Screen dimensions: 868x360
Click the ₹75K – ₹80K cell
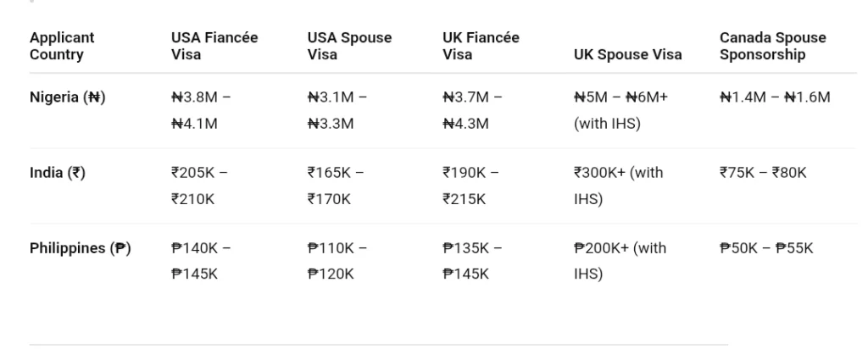763,174
